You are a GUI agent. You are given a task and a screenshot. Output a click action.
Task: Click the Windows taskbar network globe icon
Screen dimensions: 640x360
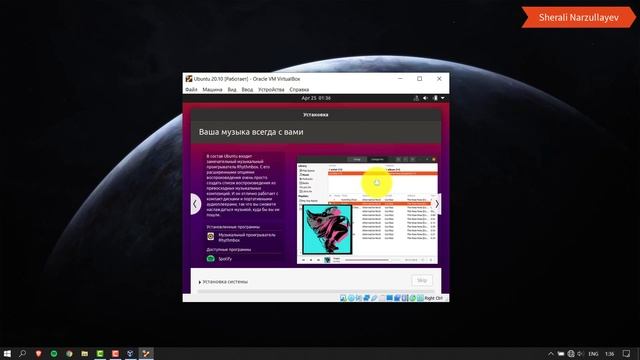571,353
